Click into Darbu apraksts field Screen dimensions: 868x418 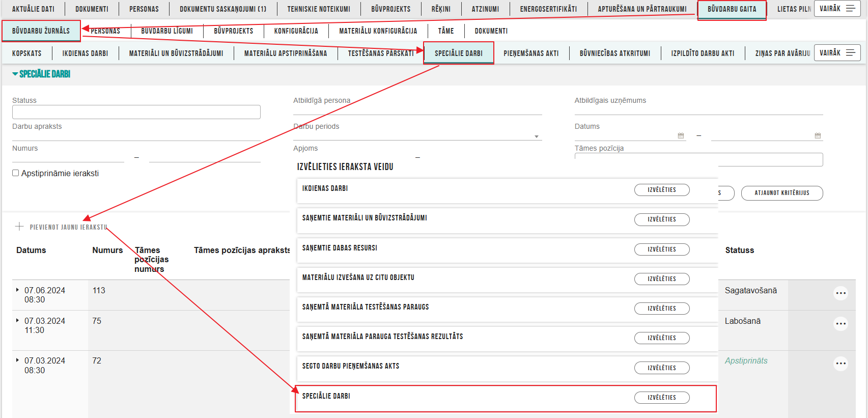pyautogui.click(x=136, y=136)
